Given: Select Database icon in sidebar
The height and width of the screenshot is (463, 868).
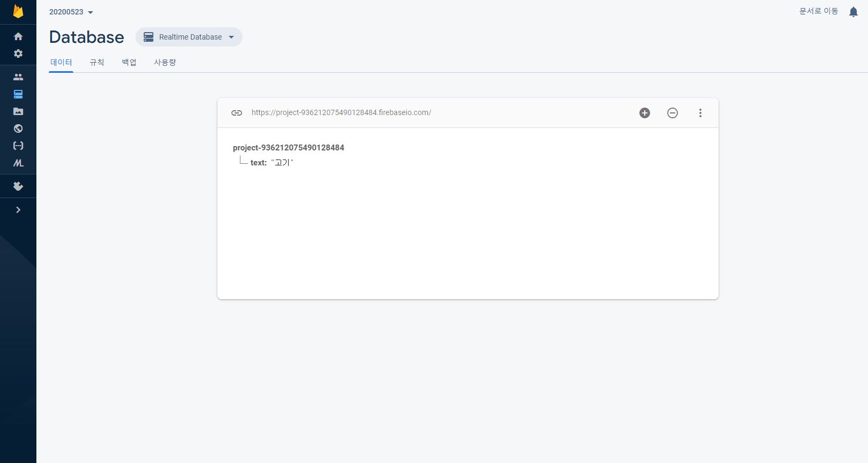Looking at the screenshot, I should click(x=18, y=94).
